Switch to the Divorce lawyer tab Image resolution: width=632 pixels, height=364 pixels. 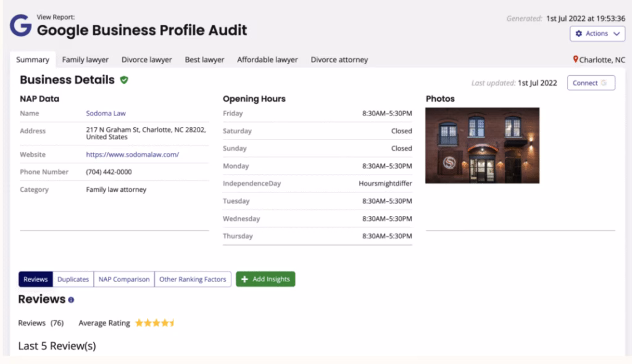coord(146,59)
